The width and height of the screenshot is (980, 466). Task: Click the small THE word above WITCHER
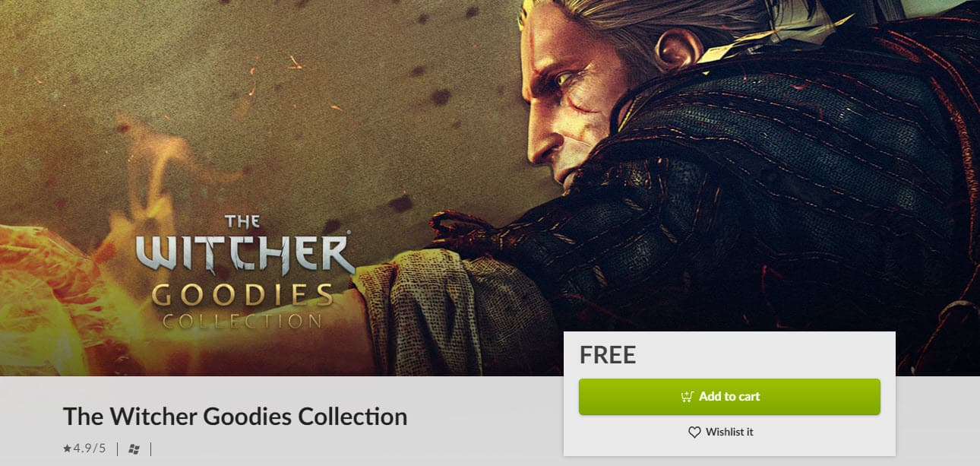(242, 222)
